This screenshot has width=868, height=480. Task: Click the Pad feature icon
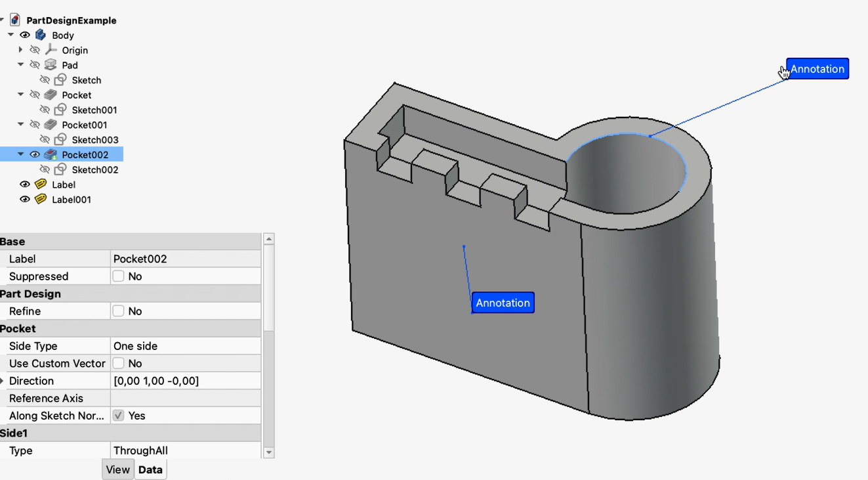pos(51,65)
